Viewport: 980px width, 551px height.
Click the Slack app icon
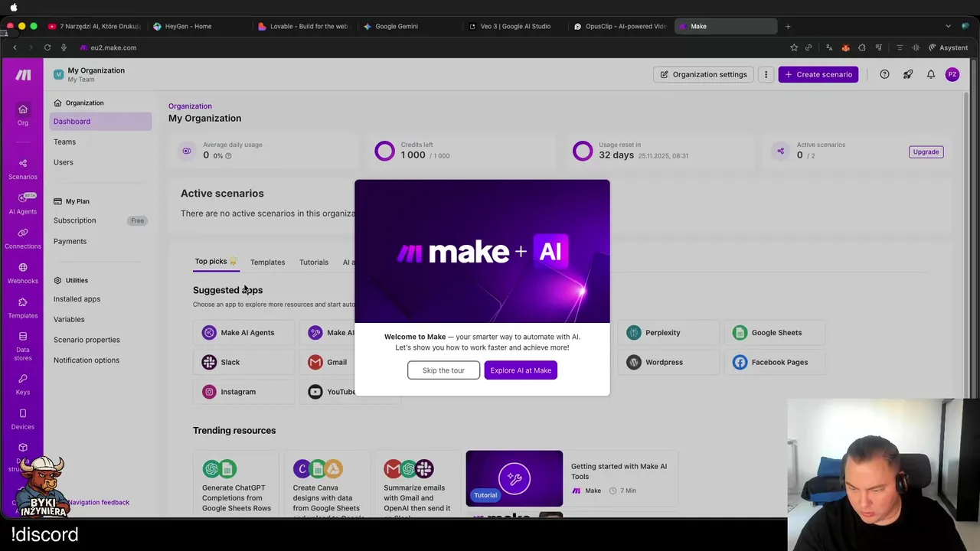point(209,362)
